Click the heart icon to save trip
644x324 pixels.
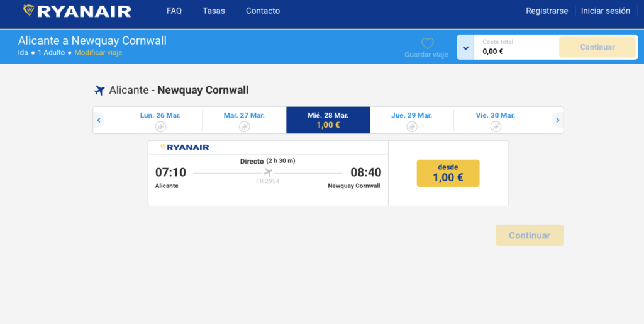427,43
